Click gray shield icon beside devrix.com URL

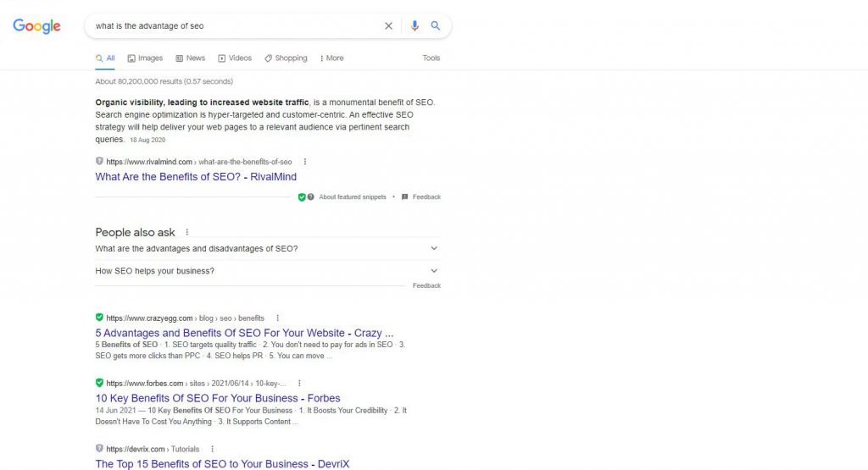pyautogui.click(x=99, y=449)
